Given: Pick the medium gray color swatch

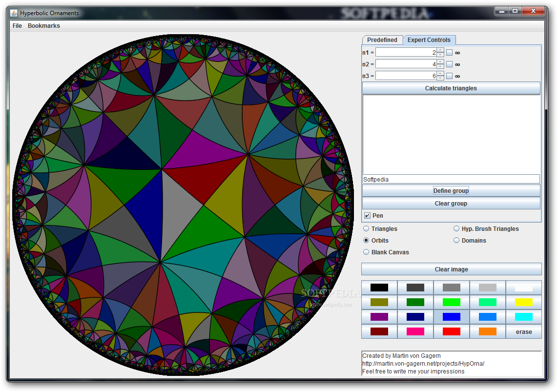Looking at the screenshot, I should point(452,288).
